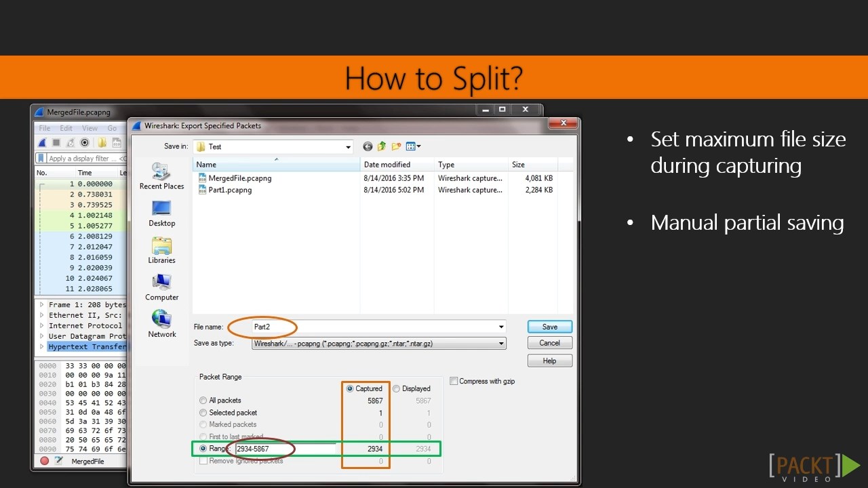Open the File name dropdown arrow
The height and width of the screenshot is (488, 868).
click(x=501, y=327)
